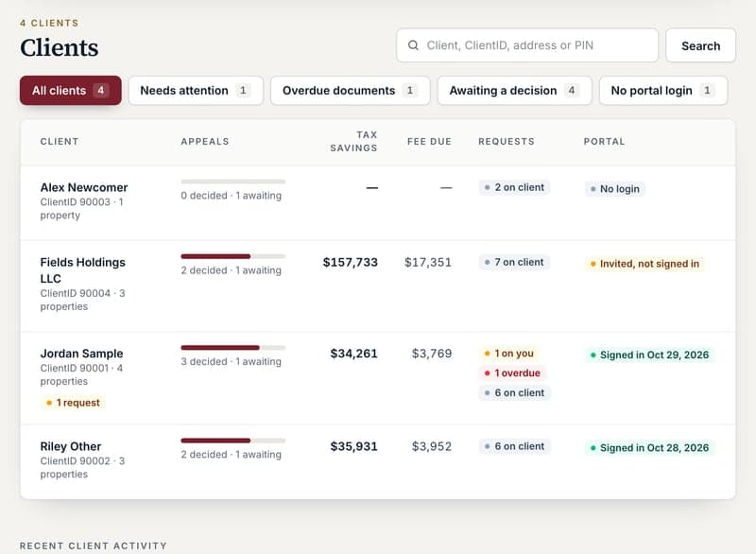Screen dimensions: 756x554
Task: Open Jordan Sample client record
Action: pos(81,354)
